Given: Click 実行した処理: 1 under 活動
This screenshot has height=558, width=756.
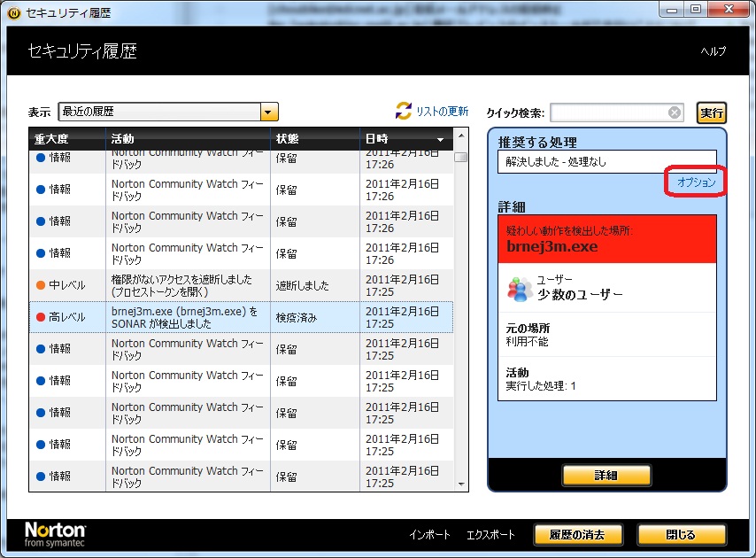Looking at the screenshot, I should 541,386.
